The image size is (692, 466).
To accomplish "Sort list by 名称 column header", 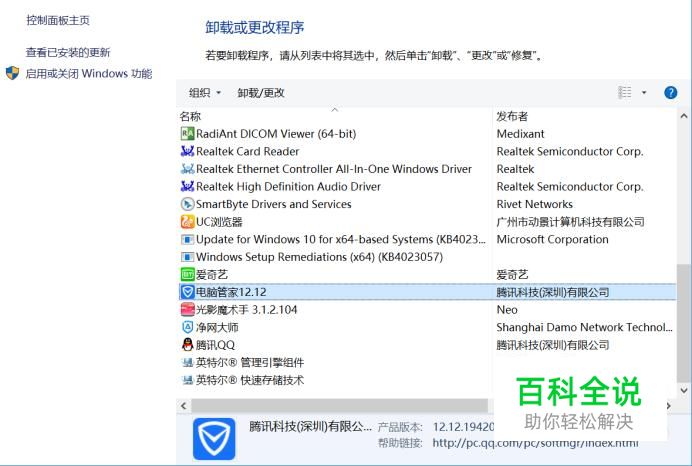I will (x=190, y=116).
